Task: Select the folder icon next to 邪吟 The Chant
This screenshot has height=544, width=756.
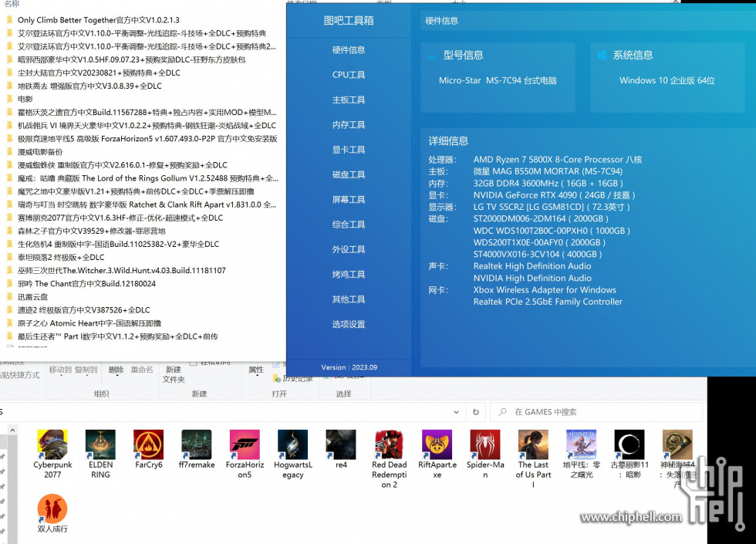Action: tap(9, 284)
